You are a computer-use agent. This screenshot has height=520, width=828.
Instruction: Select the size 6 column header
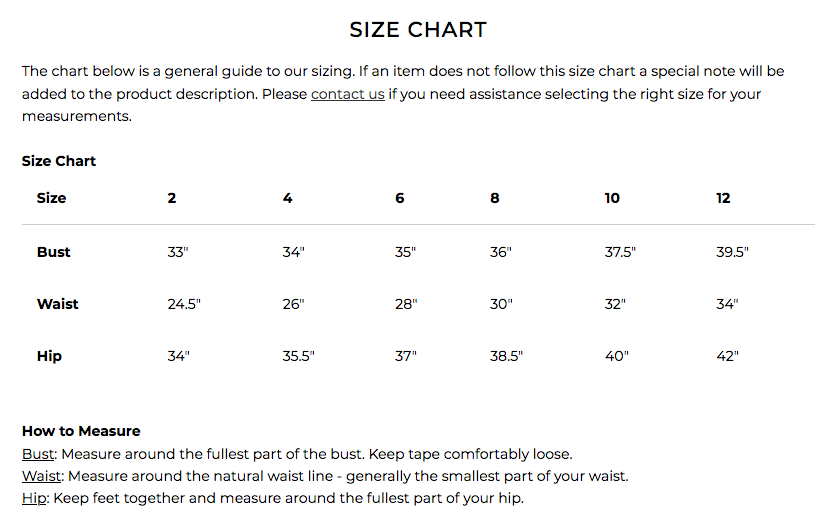coord(400,198)
